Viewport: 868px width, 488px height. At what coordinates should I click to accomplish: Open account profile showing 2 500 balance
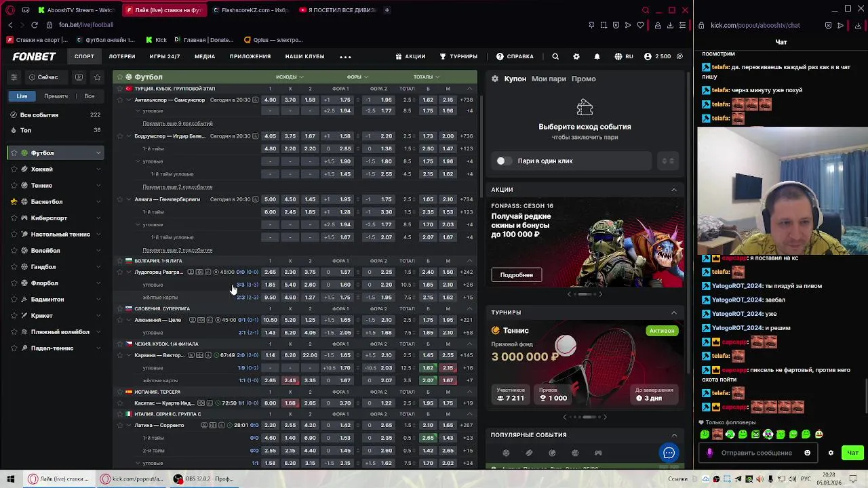[657, 56]
